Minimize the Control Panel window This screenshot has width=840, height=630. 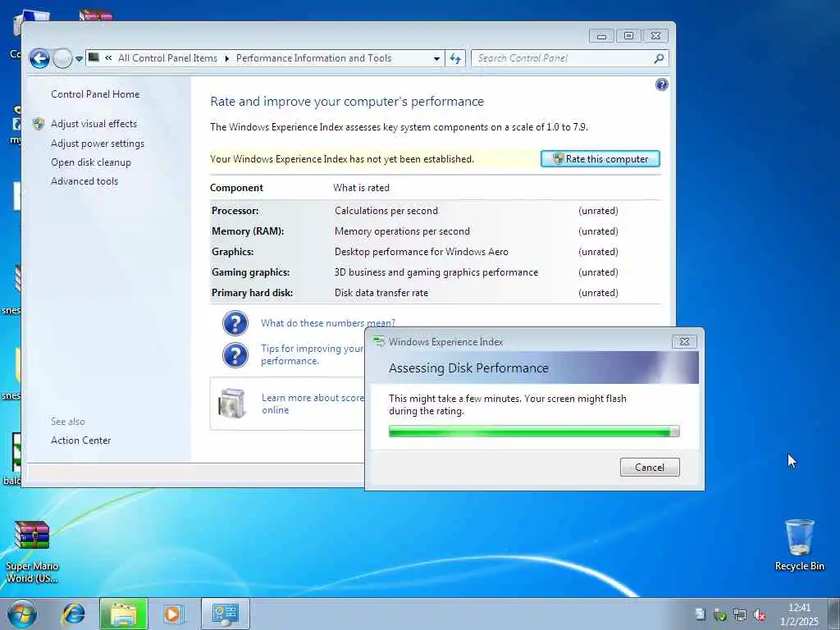[x=601, y=36]
